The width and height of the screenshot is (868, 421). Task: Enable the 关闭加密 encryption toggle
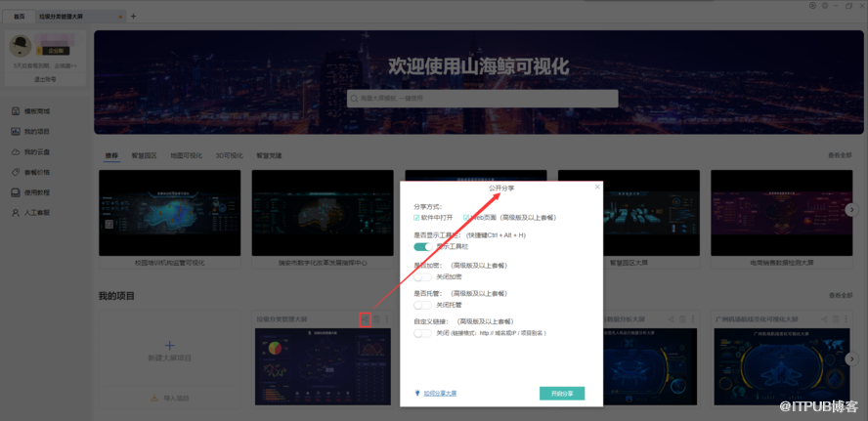(x=422, y=276)
